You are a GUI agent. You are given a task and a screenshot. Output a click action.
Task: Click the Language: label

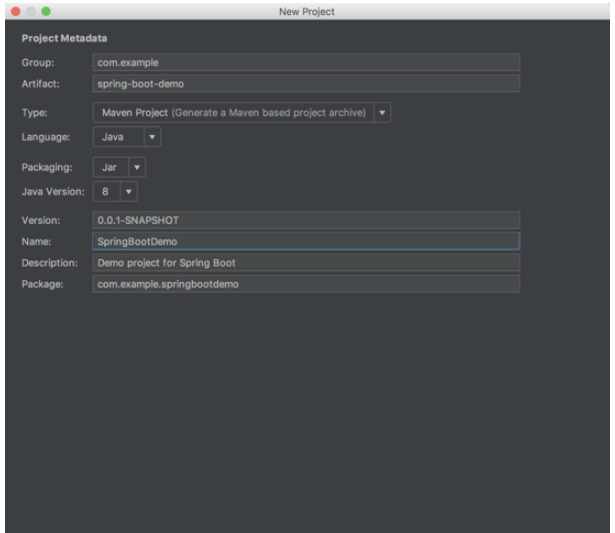tap(46, 137)
